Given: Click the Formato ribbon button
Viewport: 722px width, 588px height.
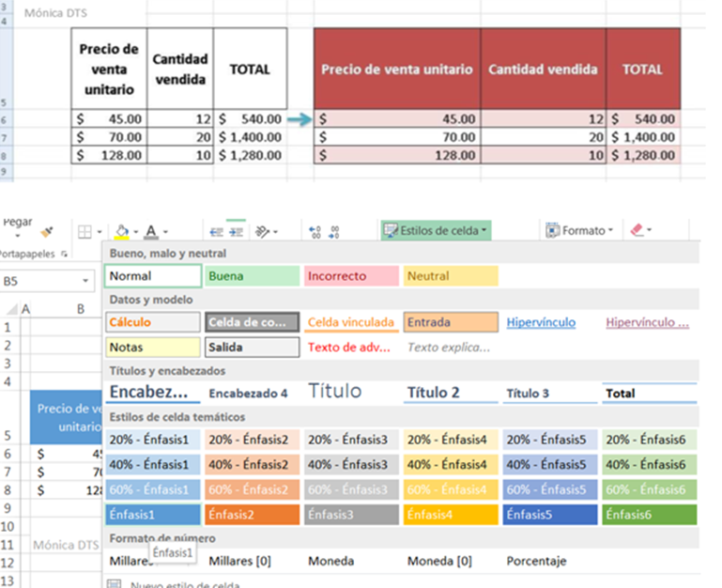Looking at the screenshot, I should [579, 230].
